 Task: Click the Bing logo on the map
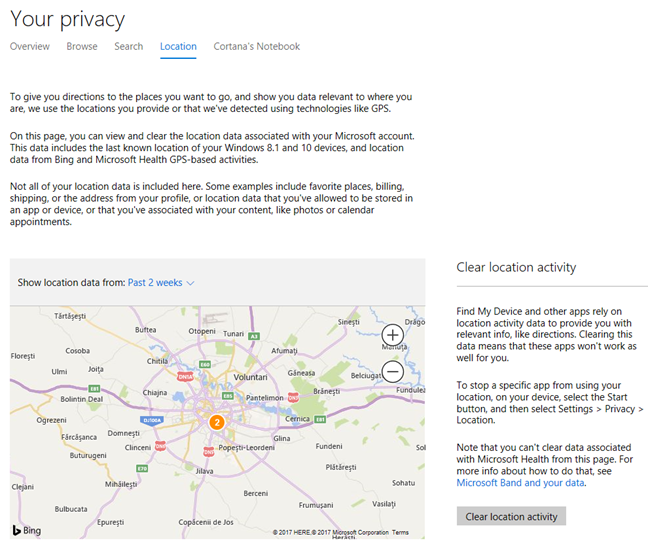pos(27,530)
